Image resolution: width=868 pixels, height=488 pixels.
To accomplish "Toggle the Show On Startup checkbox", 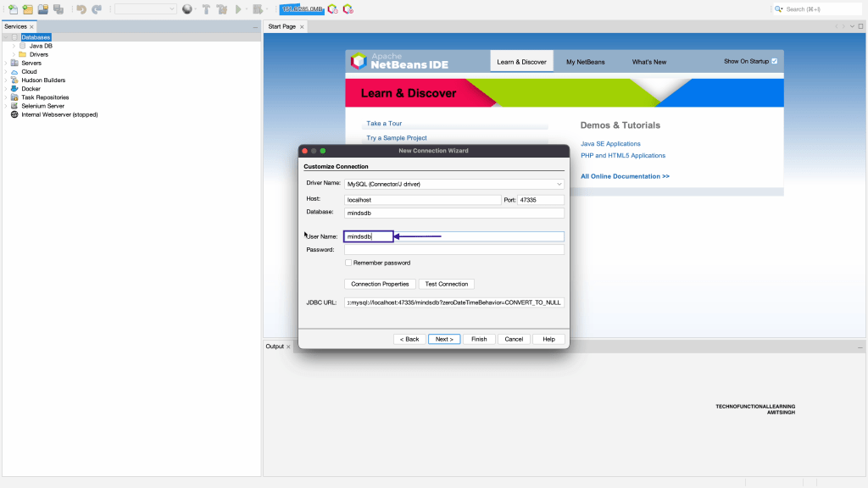I will [x=774, y=61].
